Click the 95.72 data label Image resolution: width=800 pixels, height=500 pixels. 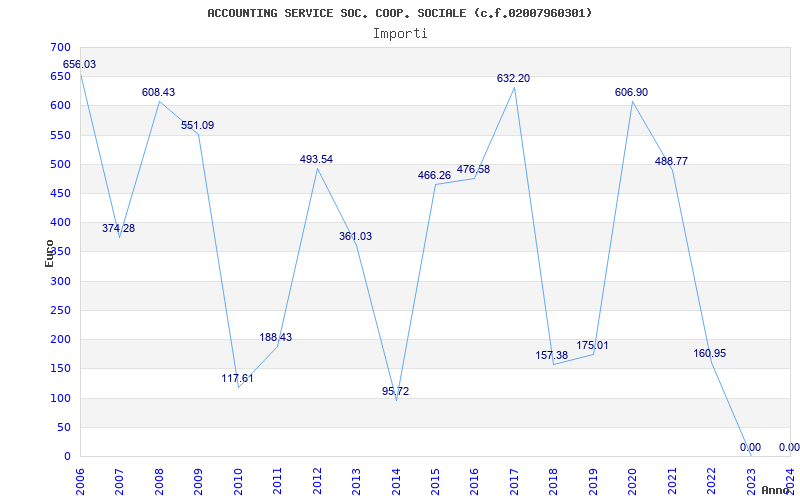click(x=395, y=392)
